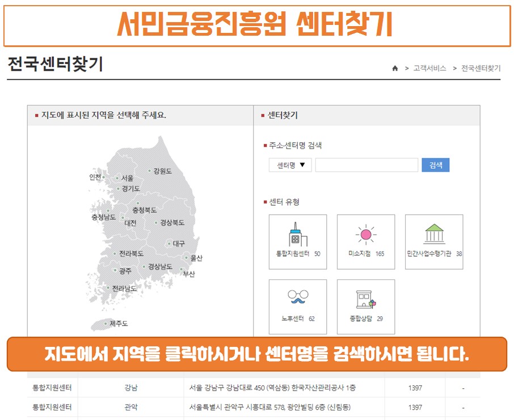Click 관악 center name in table
514x420 pixels.
(x=131, y=407)
